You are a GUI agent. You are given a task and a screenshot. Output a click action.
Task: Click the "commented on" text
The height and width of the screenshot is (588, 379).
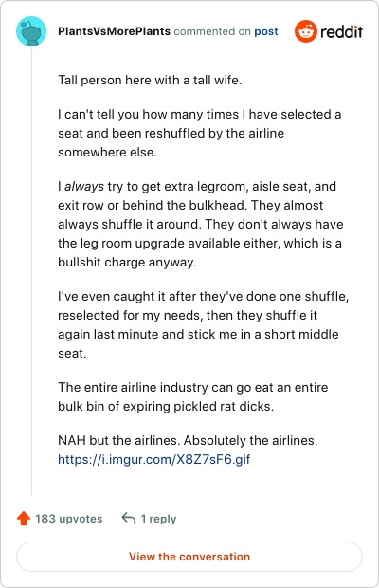pos(212,31)
